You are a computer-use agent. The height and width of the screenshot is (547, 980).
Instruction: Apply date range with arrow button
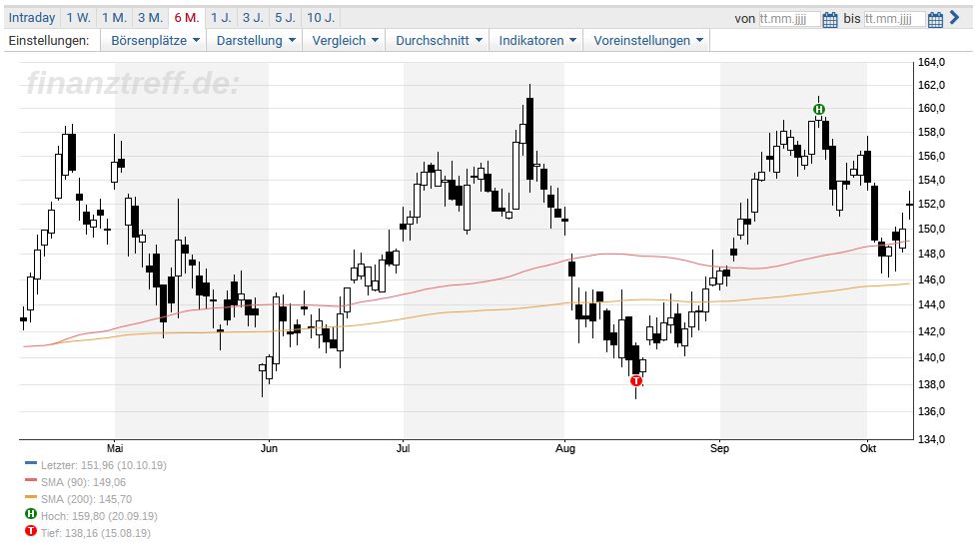coord(954,18)
